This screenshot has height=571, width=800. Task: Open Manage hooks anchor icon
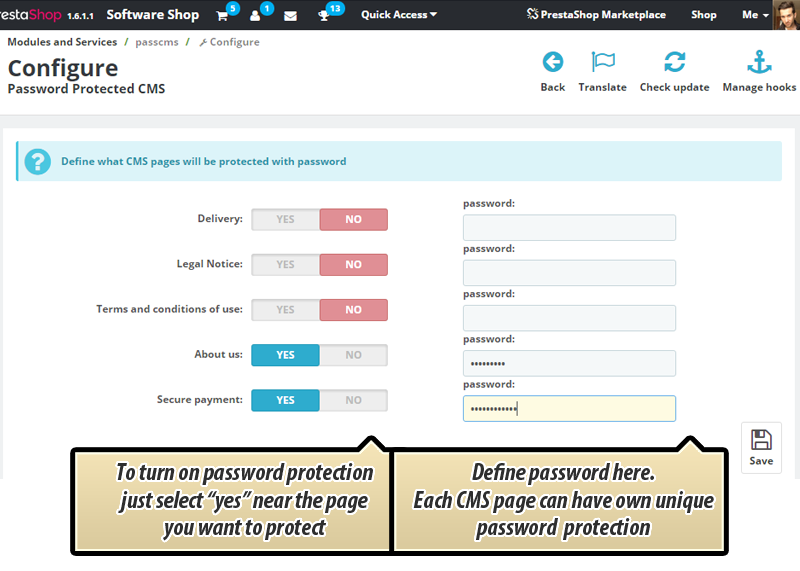pos(759,63)
